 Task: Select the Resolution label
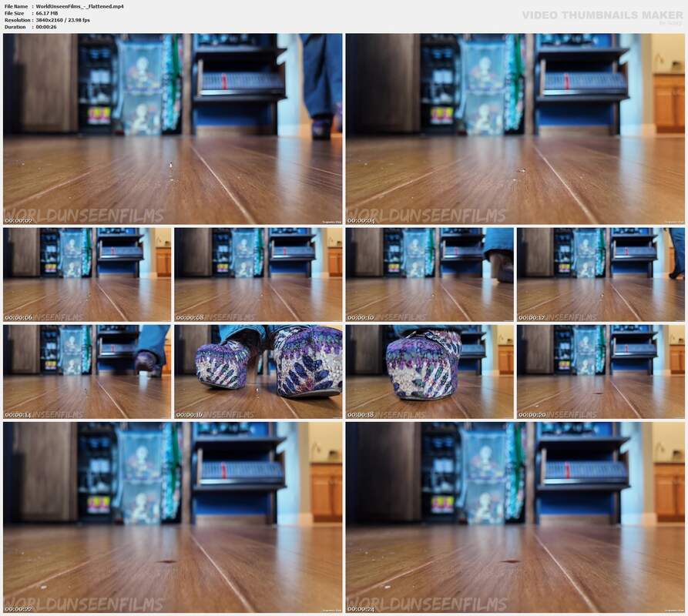(x=17, y=20)
